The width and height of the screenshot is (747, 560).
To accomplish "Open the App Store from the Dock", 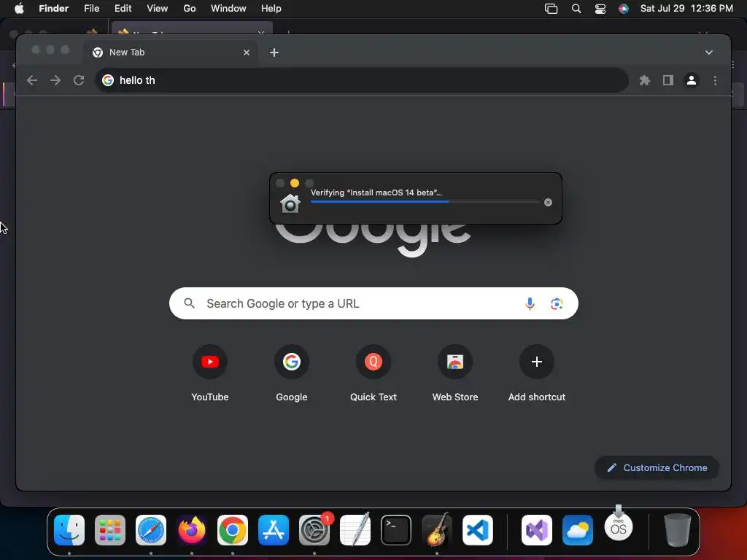I will tap(274, 529).
